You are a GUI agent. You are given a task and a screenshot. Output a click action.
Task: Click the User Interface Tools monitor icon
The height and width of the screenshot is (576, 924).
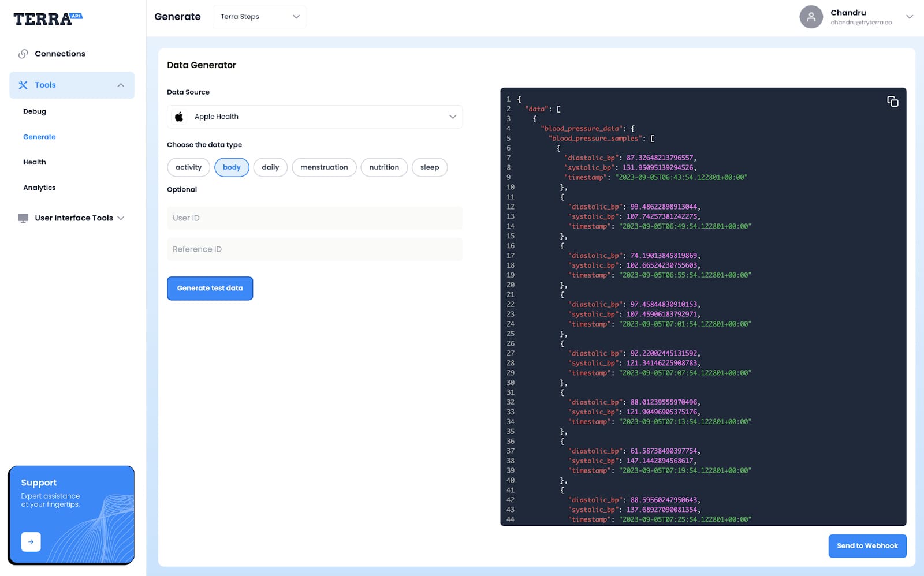coord(22,218)
